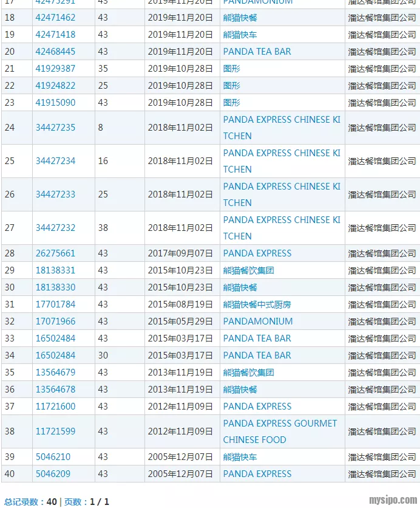This screenshot has height=508, width=420.
Task: Open registration number 34427235 link
Action: pos(55,128)
